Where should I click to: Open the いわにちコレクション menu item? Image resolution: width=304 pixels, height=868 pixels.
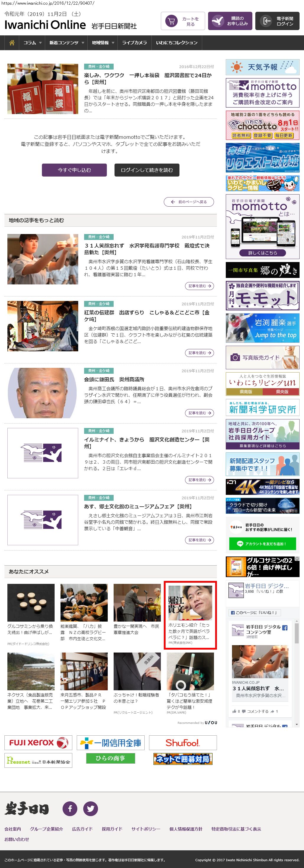pyautogui.click(x=176, y=43)
